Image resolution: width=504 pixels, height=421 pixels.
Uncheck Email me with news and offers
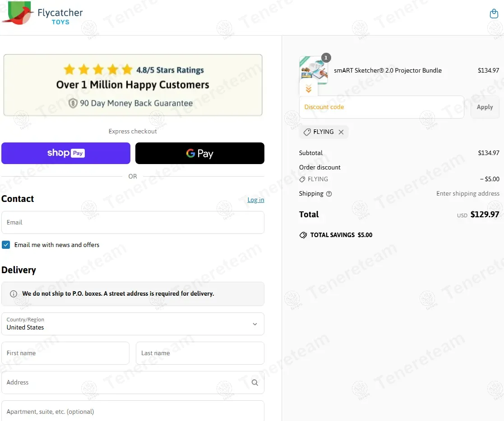6,245
